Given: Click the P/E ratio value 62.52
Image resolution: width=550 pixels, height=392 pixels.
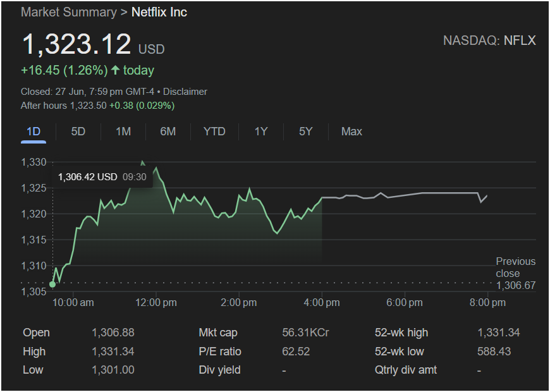Looking at the screenshot, I should (296, 352).
